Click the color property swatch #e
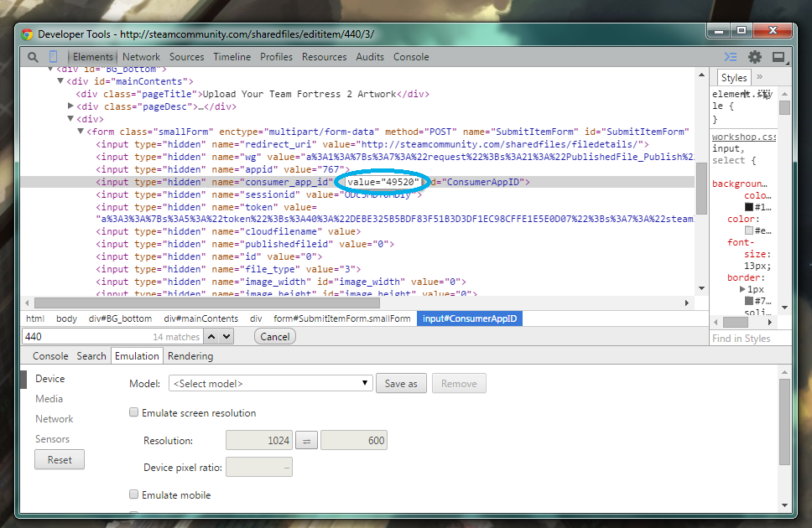 749,230
